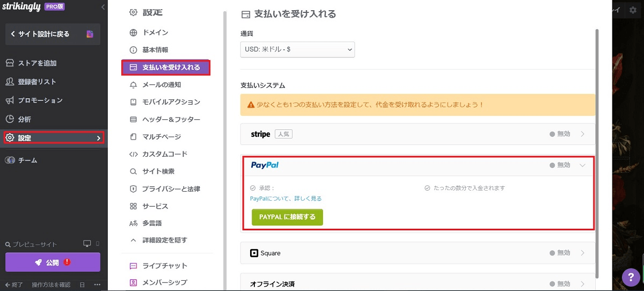This screenshot has width=644, height=291.
Task: Click the top-right gear settings icon
Action: 633,10
